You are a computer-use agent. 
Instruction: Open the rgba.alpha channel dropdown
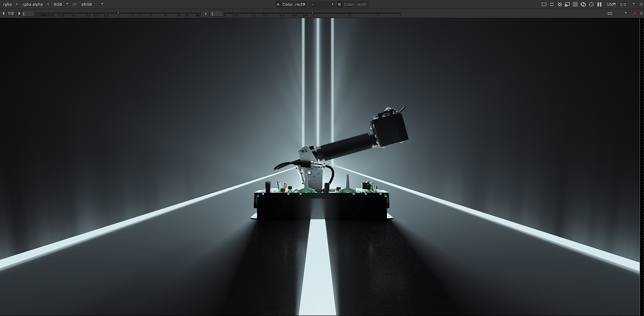[x=35, y=4]
